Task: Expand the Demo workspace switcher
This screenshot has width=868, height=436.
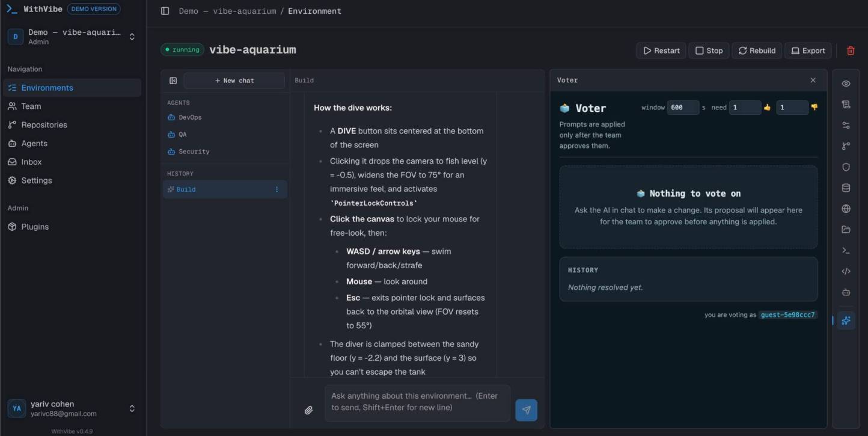Action: pos(72,37)
